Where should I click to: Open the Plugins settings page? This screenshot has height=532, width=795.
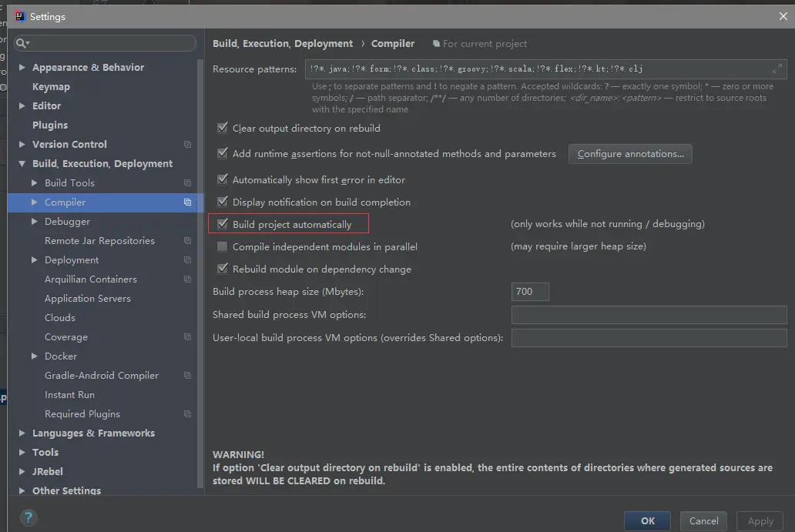[x=49, y=125]
